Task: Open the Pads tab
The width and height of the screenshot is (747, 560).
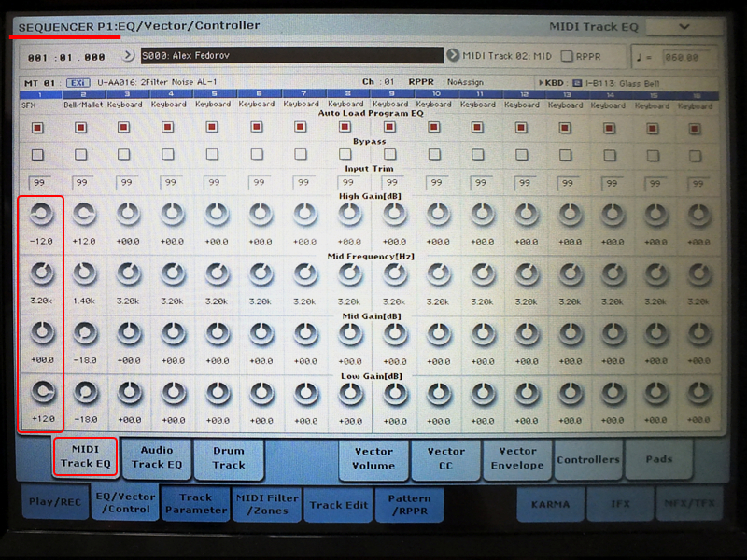Action: tap(659, 459)
